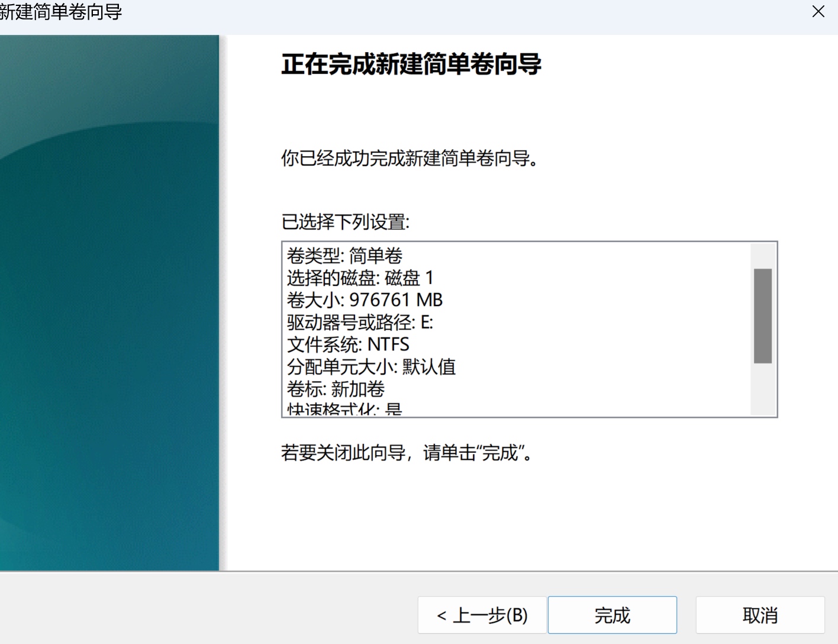The image size is (838, 644).
Task: Click the 已选择下列设置 label
Action: 345,222
